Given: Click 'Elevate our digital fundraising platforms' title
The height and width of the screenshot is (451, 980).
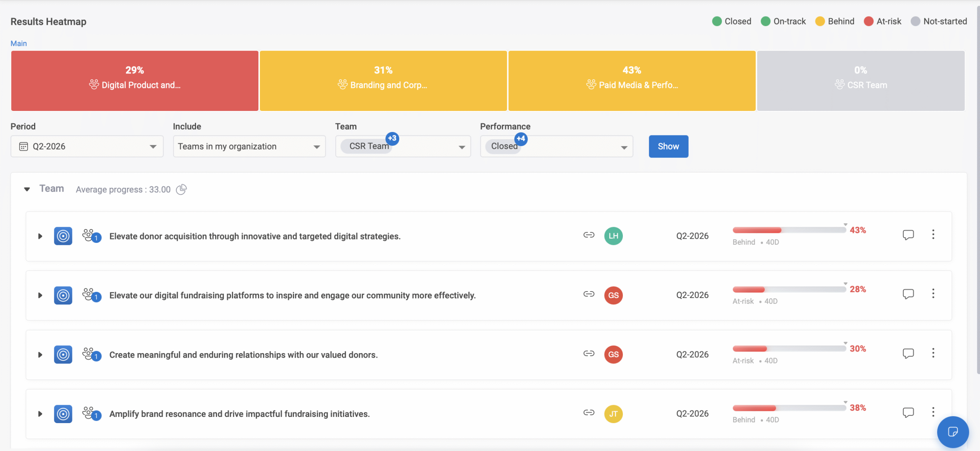Looking at the screenshot, I should pos(292,295).
